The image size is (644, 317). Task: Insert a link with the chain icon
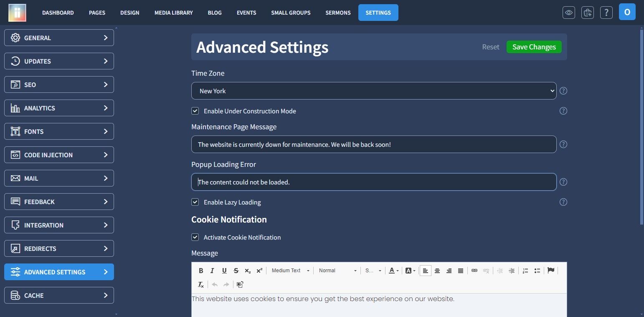(474, 271)
